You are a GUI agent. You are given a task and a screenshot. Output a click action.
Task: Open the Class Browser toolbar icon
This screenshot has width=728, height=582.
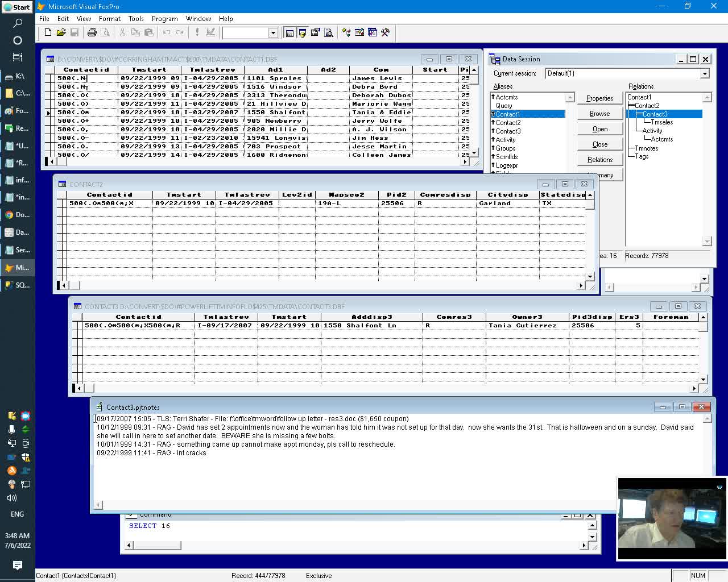coord(346,33)
